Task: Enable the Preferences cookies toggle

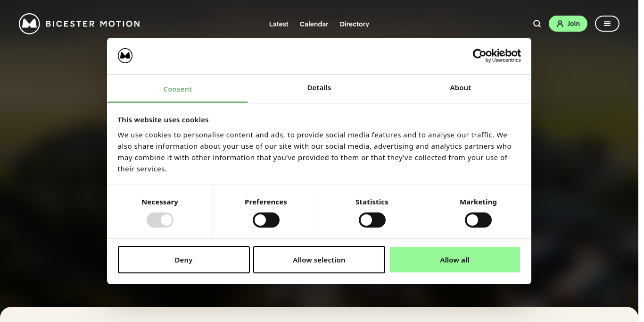Action: coord(266,220)
